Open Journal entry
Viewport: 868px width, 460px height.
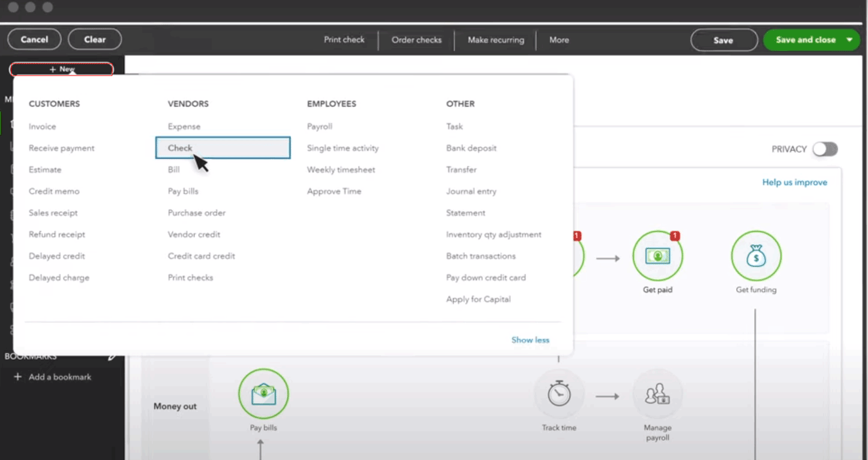point(471,191)
